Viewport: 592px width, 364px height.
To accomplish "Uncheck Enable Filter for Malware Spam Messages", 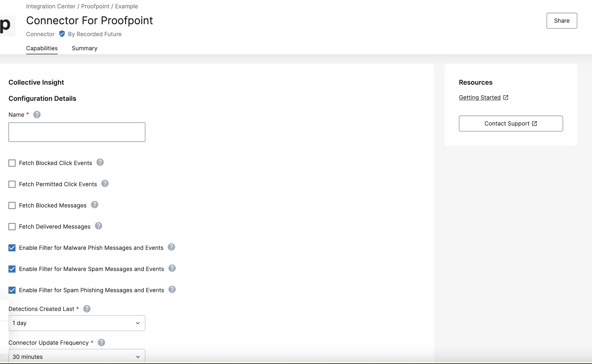I will point(12,269).
